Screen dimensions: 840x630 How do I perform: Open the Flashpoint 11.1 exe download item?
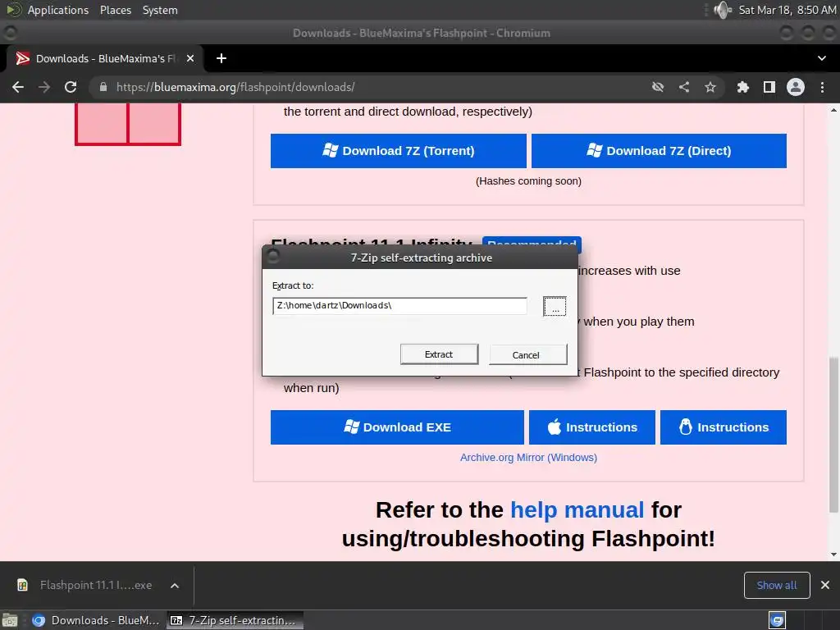pos(85,585)
